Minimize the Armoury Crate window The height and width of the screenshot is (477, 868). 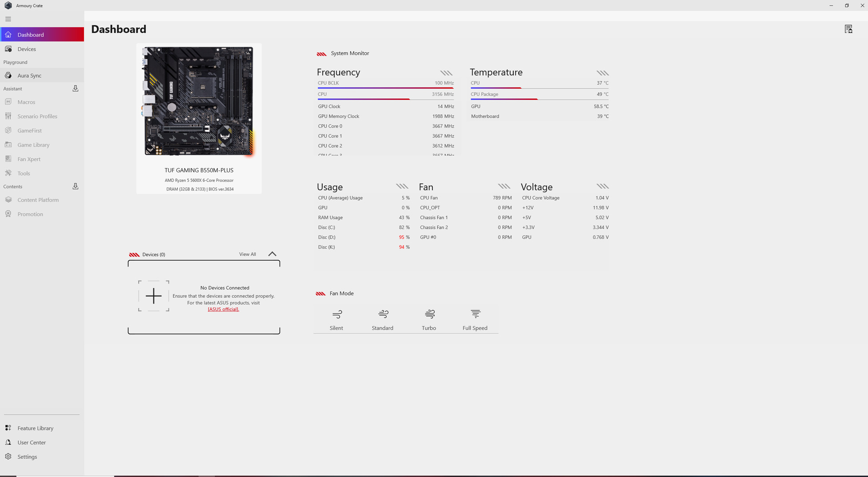pyautogui.click(x=831, y=5)
